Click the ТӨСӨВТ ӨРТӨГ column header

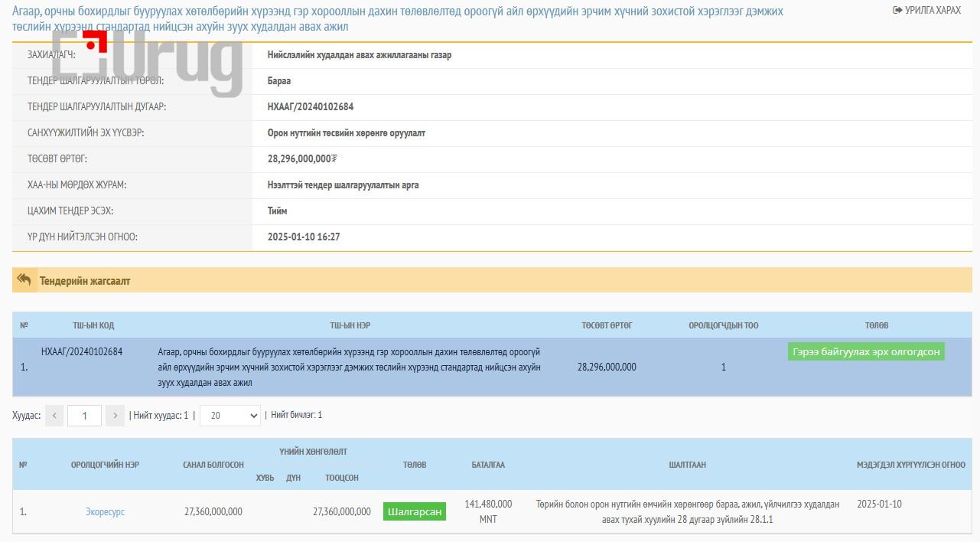(x=607, y=325)
